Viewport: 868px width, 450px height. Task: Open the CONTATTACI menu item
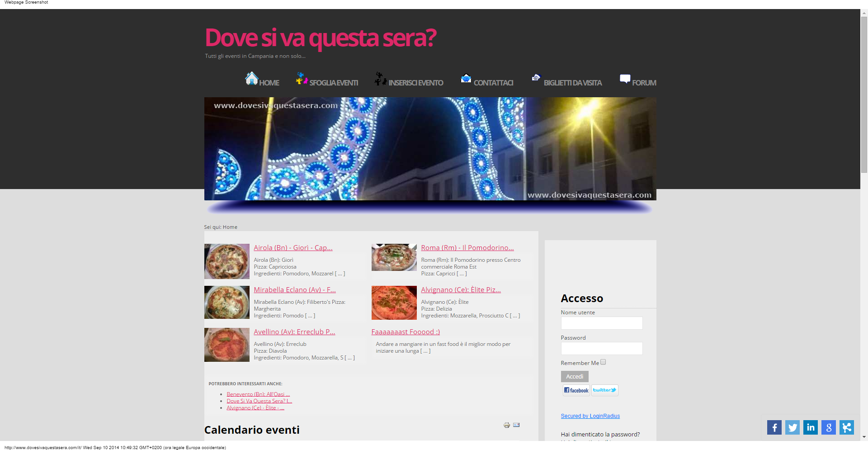493,83
